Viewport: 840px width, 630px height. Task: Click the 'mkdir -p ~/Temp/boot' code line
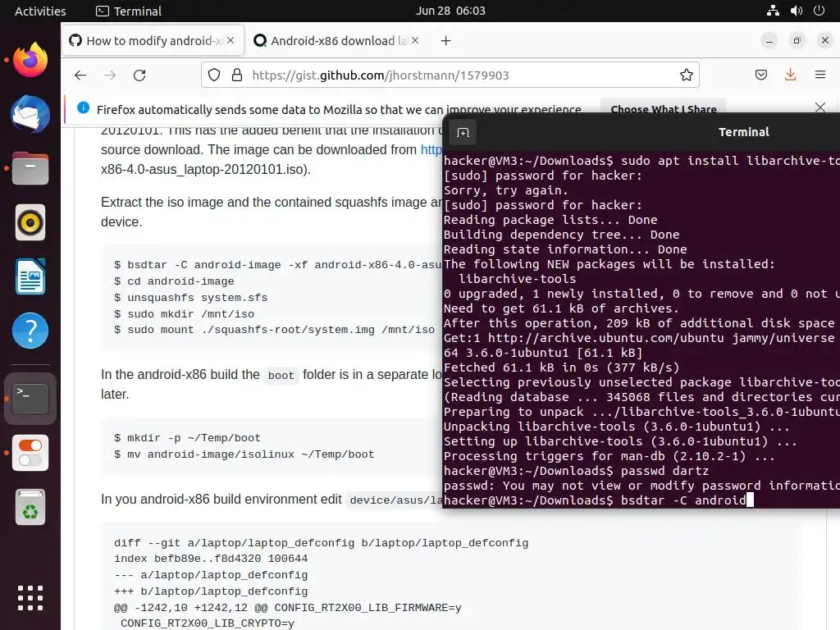[x=187, y=438]
